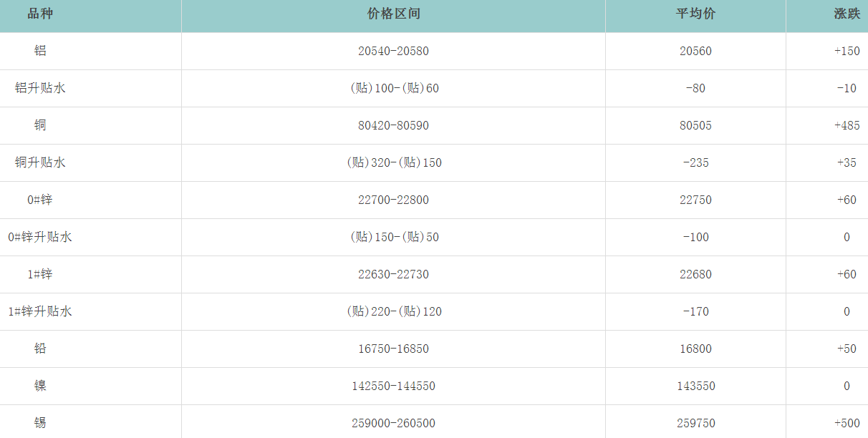
Task: Click the +485 change value
Action: click(847, 125)
